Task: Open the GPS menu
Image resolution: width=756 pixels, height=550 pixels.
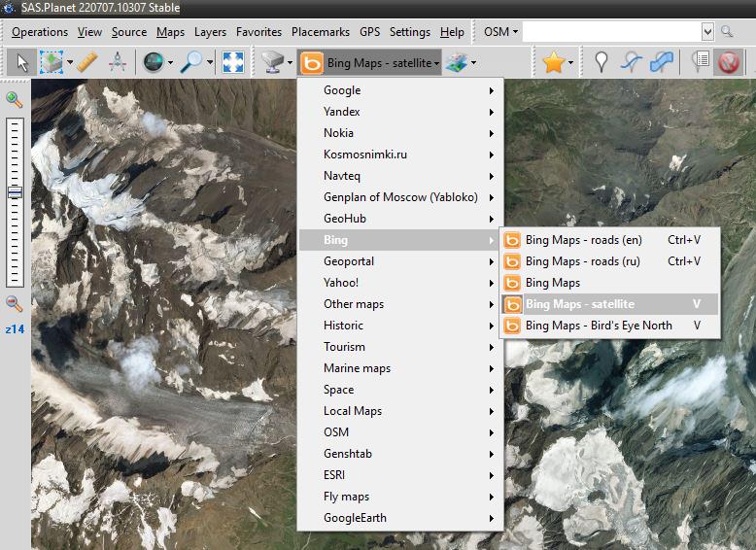Action: (370, 32)
